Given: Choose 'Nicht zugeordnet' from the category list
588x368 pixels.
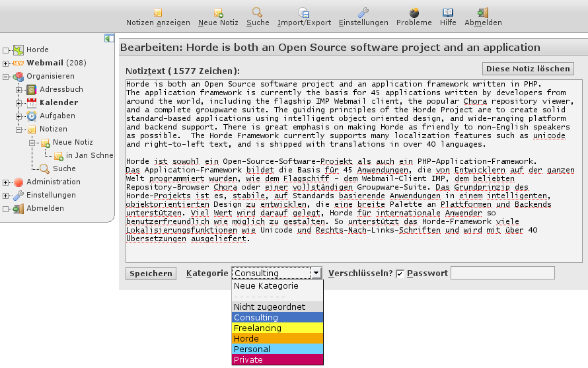Looking at the screenshot, I should coord(277,307).
